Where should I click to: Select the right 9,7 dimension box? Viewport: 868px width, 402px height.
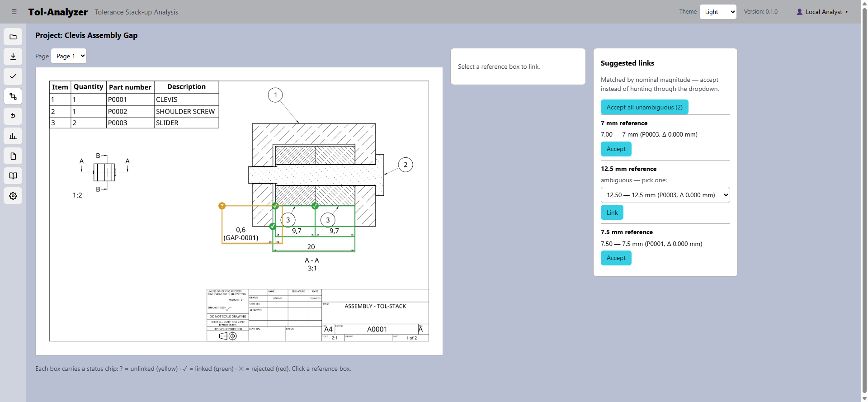click(335, 221)
